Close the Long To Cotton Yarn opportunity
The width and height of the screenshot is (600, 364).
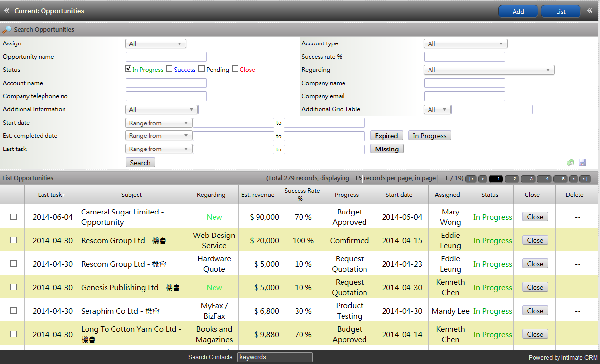coord(535,334)
